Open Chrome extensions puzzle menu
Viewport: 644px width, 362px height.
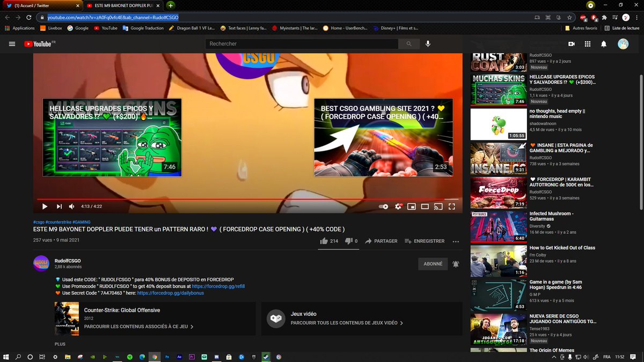point(605,17)
